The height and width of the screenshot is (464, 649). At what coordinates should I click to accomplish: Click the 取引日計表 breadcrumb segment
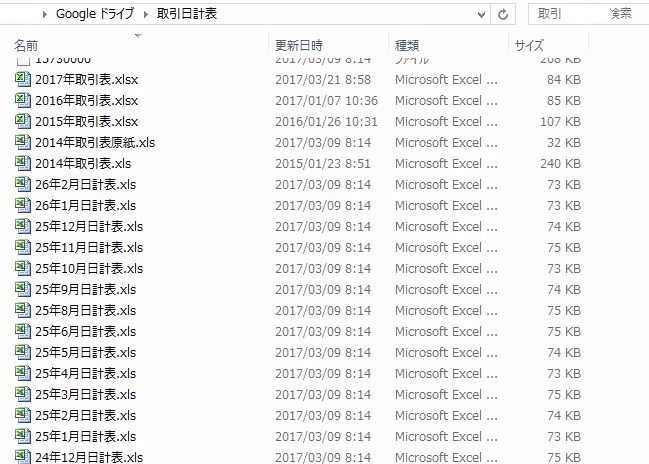pyautogui.click(x=187, y=14)
